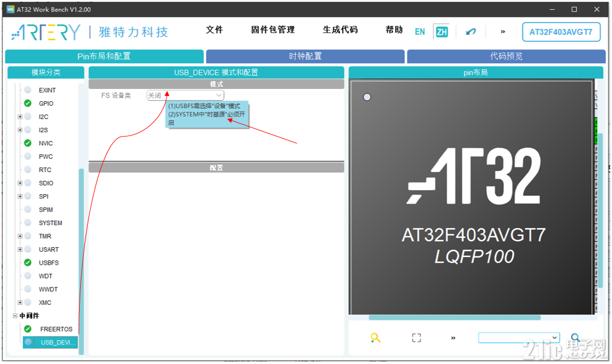Expand the I2S tree node
Screen dimensions: 612x364
[20, 130]
